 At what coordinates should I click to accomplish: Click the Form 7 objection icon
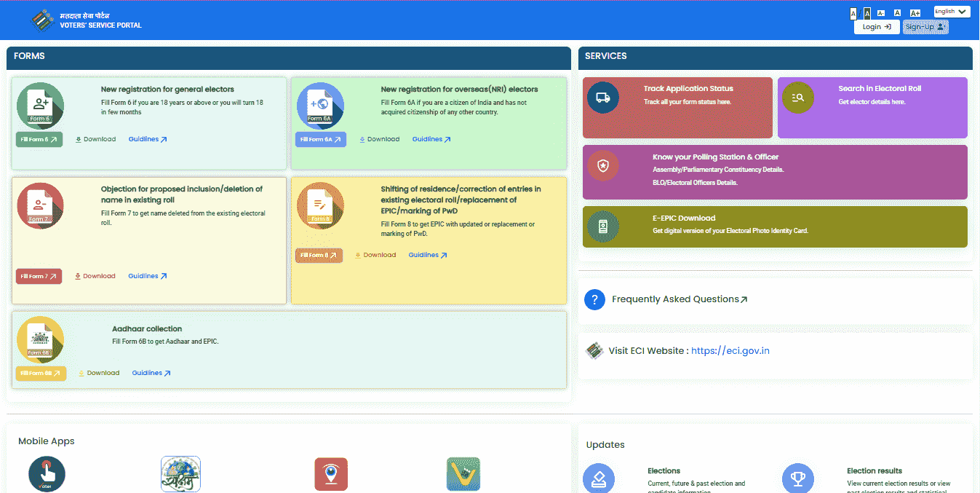[x=40, y=206]
